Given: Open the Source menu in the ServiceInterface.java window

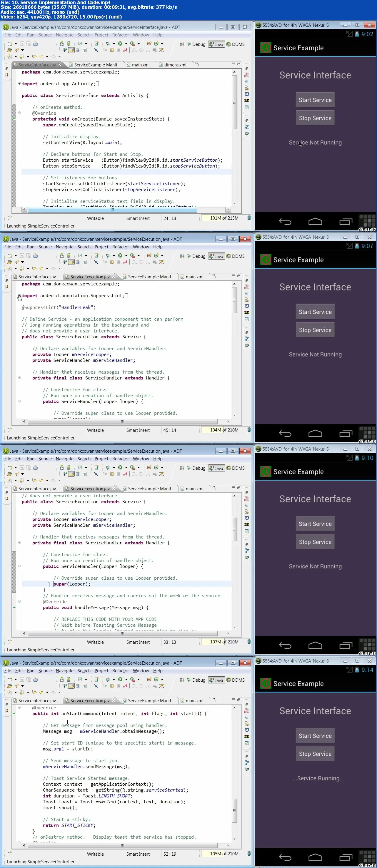Looking at the screenshot, I should pos(45,35).
